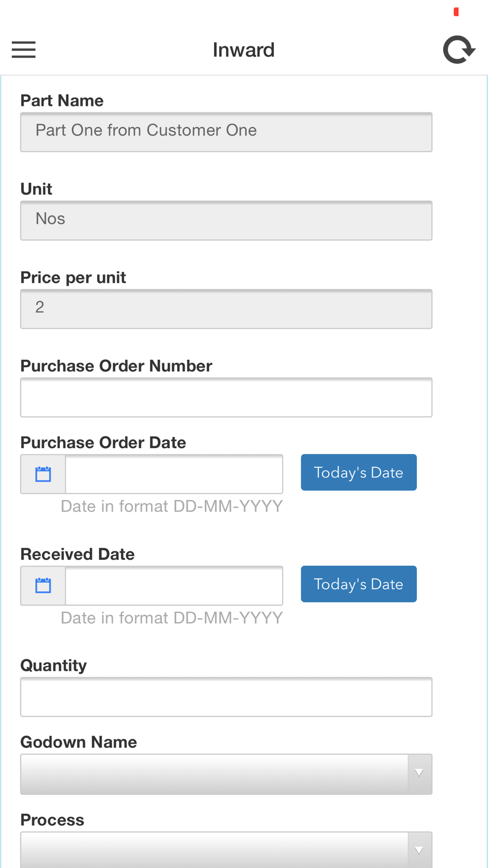Open the hamburger navigation menu
This screenshot has height=868, width=488.
point(23,50)
